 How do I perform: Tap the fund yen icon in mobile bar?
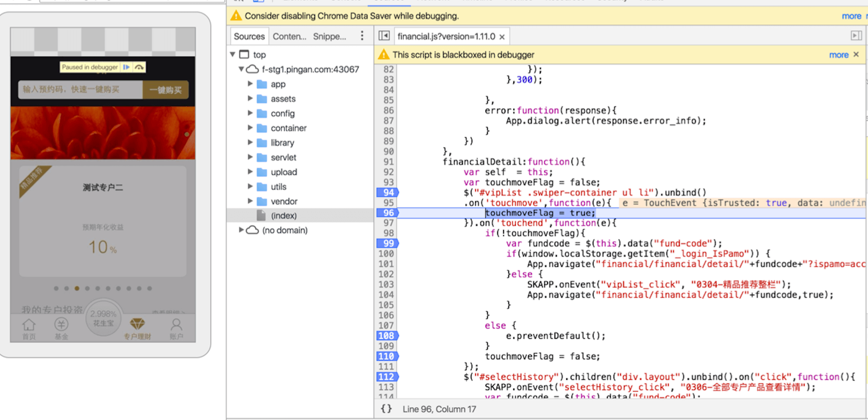(61, 324)
